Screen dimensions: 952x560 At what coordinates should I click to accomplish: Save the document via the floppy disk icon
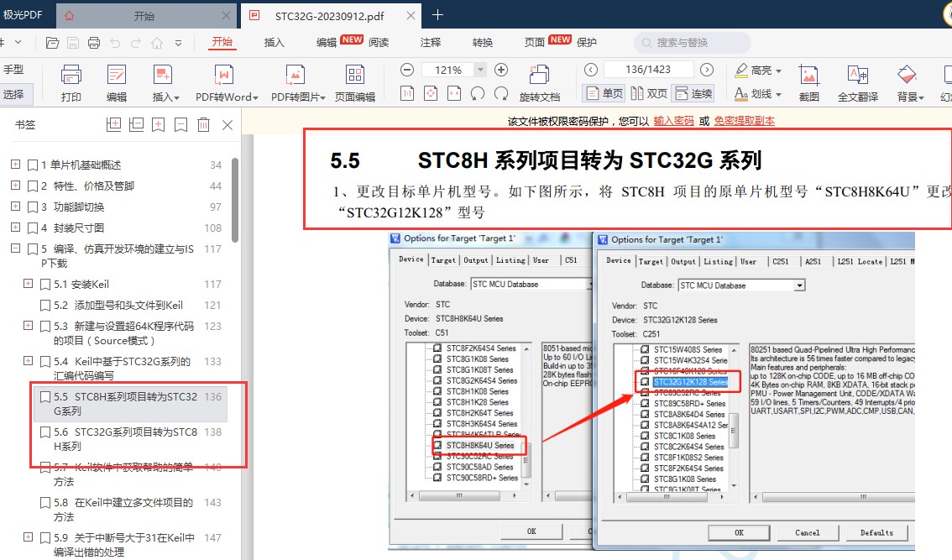(x=73, y=43)
